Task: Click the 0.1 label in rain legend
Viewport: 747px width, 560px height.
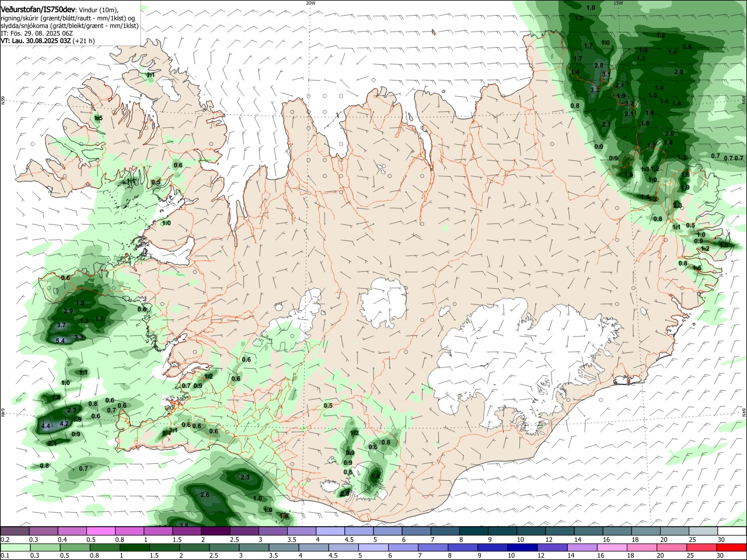Action: click(x=5, y=555)
